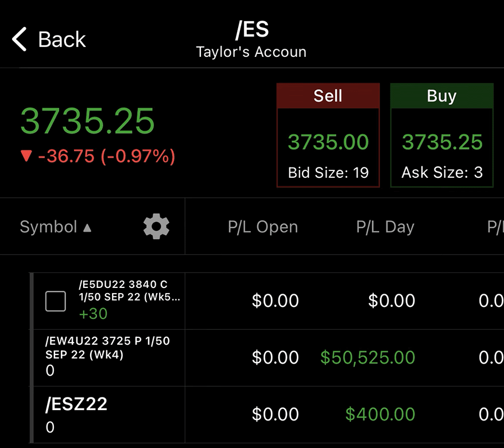
Task: Open column settings gear icon
Action: pyautogui.click(x=156, y=227)
